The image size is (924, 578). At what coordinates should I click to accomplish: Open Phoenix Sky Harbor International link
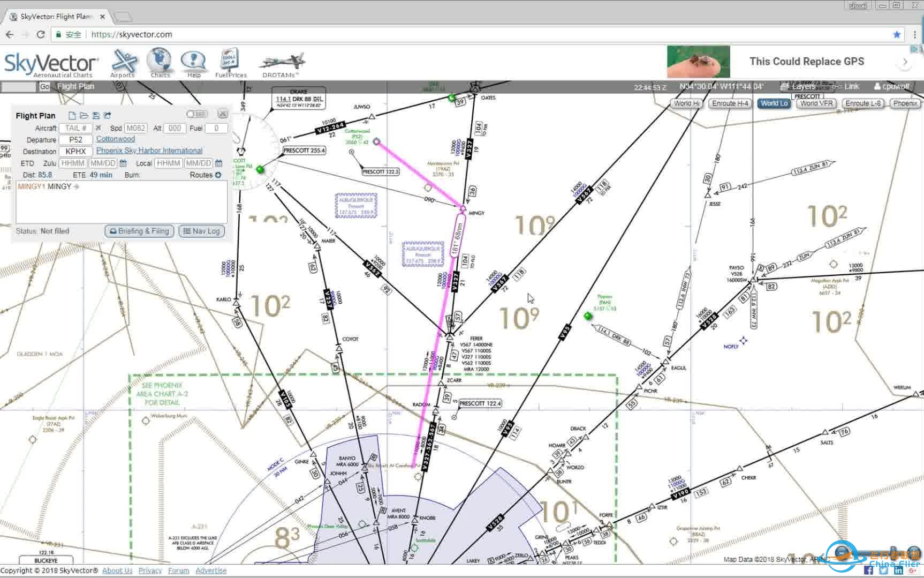(149, 151)
